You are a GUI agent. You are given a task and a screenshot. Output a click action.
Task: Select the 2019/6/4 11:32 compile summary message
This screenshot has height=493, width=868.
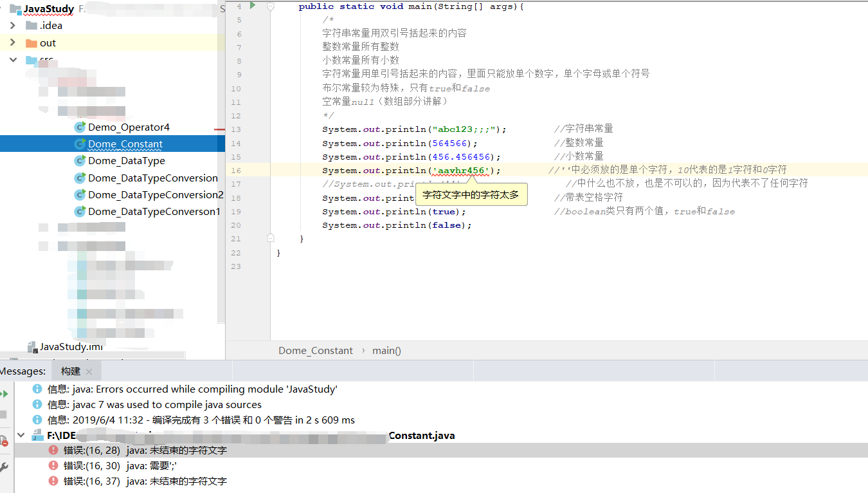click(x=201, y=420)
